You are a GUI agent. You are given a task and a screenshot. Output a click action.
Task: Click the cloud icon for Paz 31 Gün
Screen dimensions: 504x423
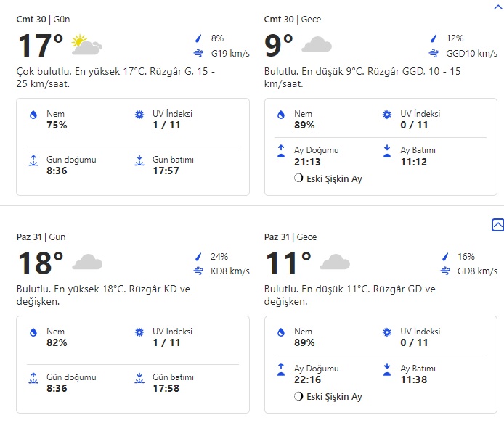[87, 262]
